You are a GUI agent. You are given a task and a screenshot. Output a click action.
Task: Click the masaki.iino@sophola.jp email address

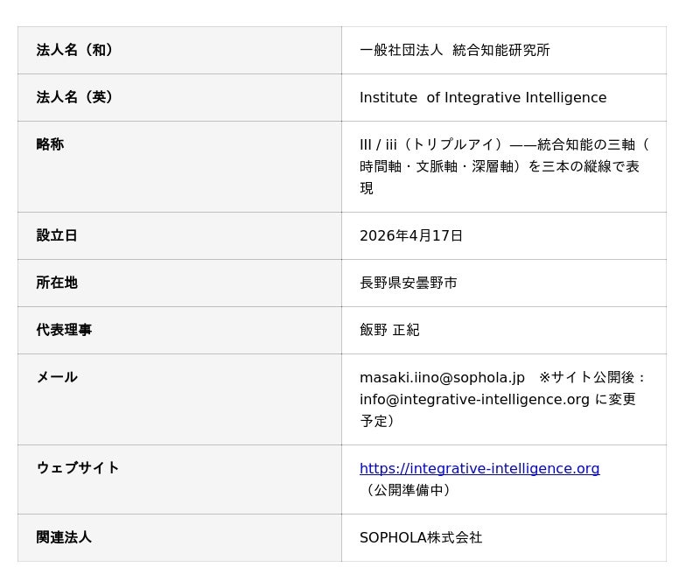point(442,377)
